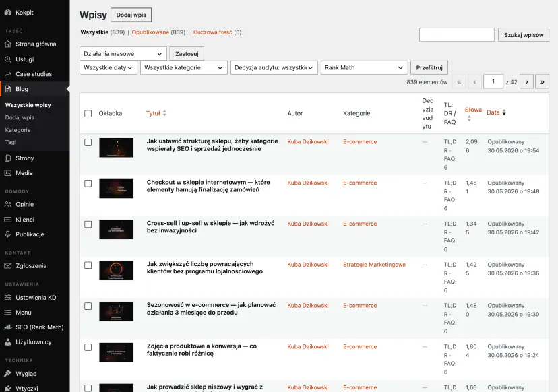The width and height of the screenshot is (558, 392).
Task: Open the Działania masowe dropdown
Action: [x=123, y=54]
